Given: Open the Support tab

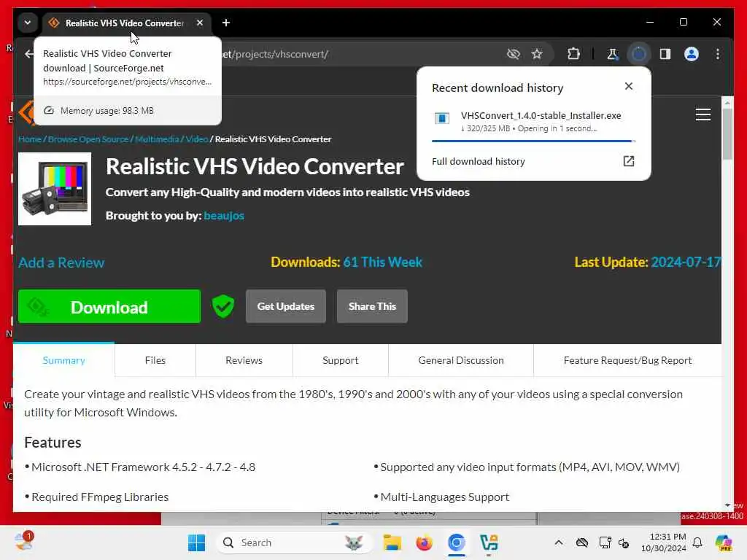Looking at the screenshot, I should tap(340, 360).
